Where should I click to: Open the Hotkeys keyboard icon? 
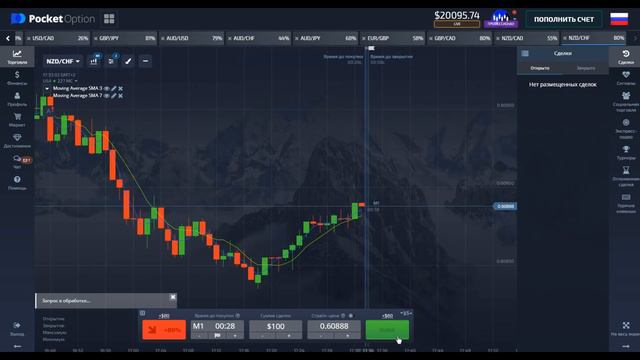pyautogui.click(x=625, y=203)
